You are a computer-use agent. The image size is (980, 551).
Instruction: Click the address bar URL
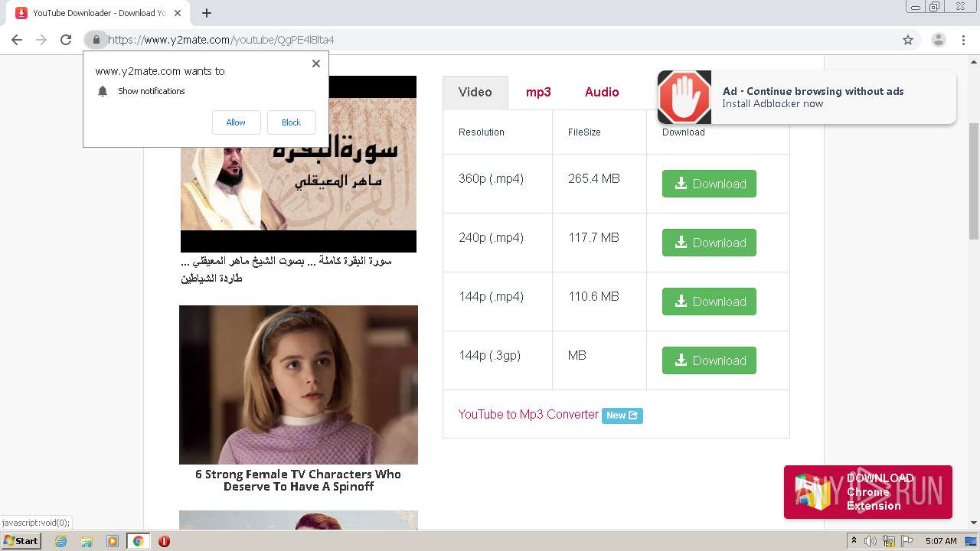pyautogui.click(x=221, y=40)
